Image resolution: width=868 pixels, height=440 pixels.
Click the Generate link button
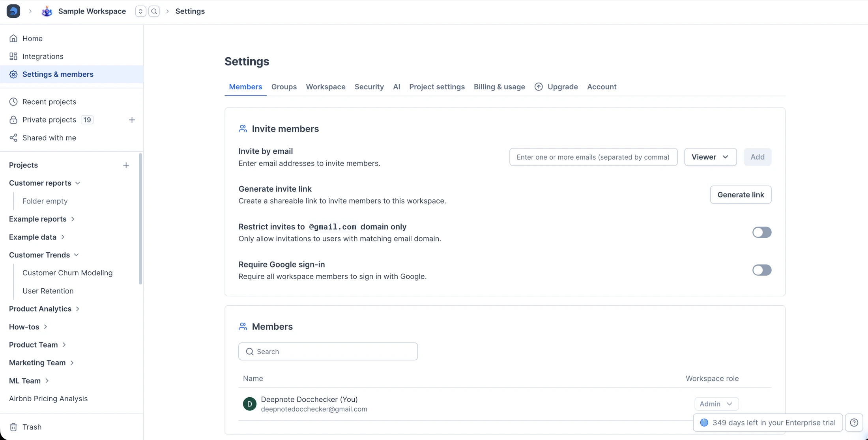[741, 195]
